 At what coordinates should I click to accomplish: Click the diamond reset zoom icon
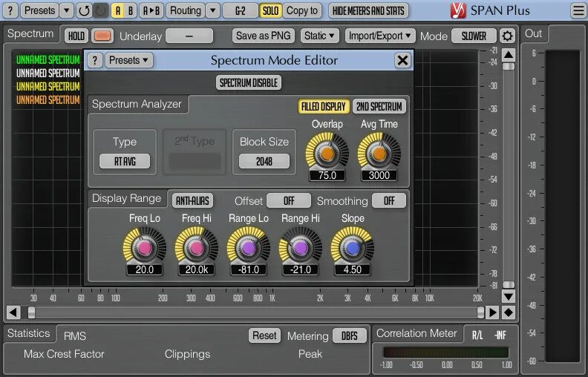[x=509, y=312]
